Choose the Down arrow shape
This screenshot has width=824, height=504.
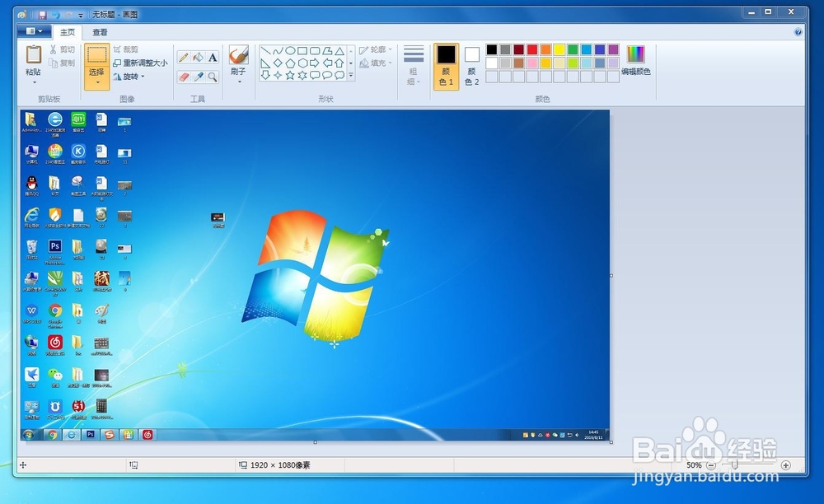(266, 75)
